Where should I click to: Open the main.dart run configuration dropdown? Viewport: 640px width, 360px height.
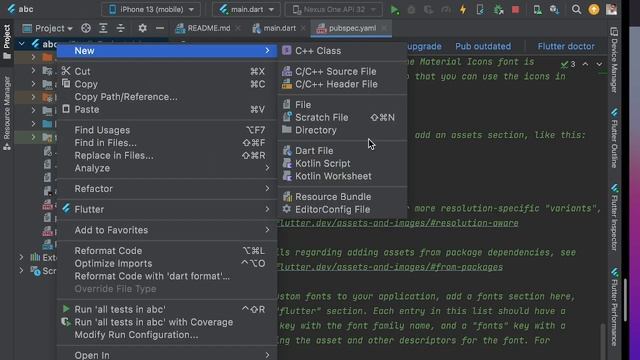(x=247, y=9)
